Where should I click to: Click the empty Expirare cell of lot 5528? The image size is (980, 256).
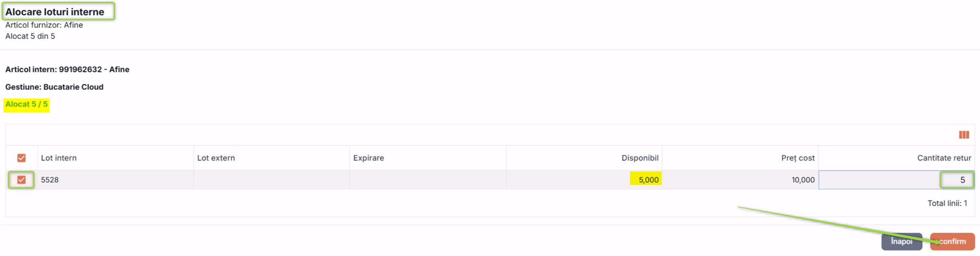[x=428, y=179]
